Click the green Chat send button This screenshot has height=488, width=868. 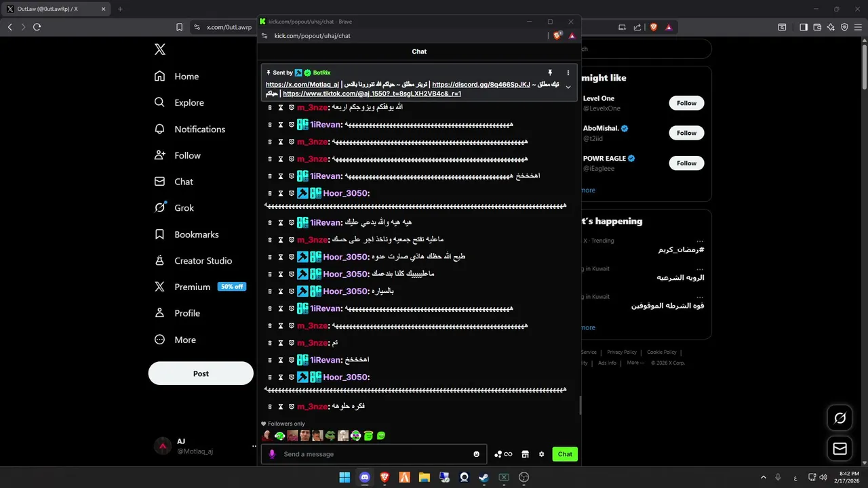tap(565, 454)
